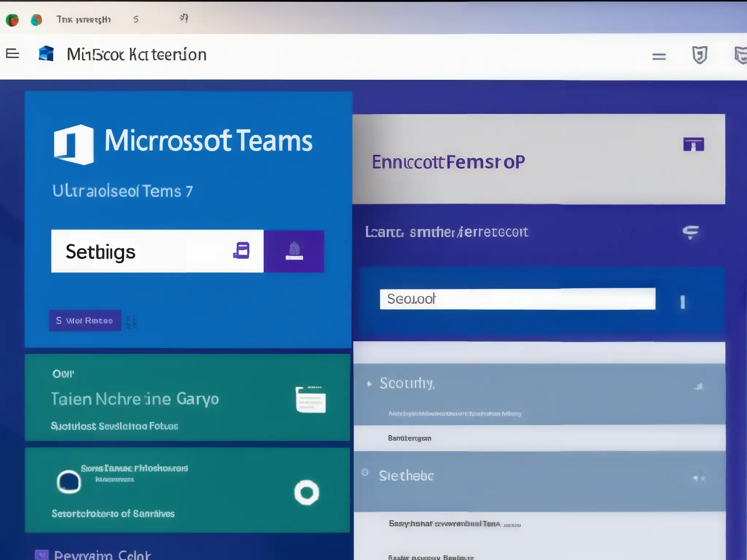Screen dimensions: 747x560
Task: Click the Microsoft Teams Office logo
Action: click(x=74, y=144)
